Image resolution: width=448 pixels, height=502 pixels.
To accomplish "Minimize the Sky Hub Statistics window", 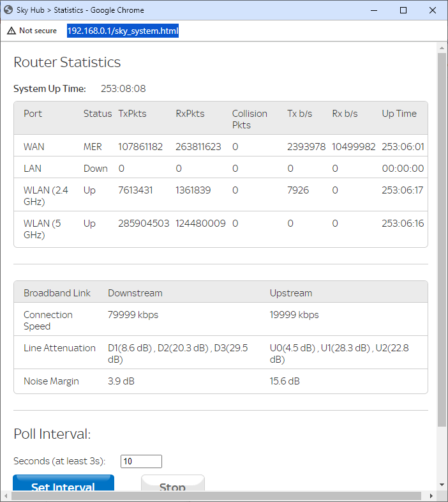I will click(x=374, y=10).
